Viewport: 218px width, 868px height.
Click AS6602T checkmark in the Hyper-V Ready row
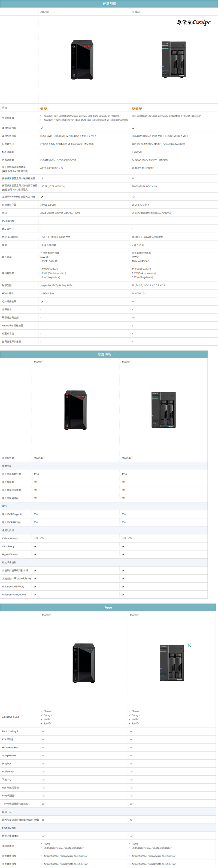(123, 555)
